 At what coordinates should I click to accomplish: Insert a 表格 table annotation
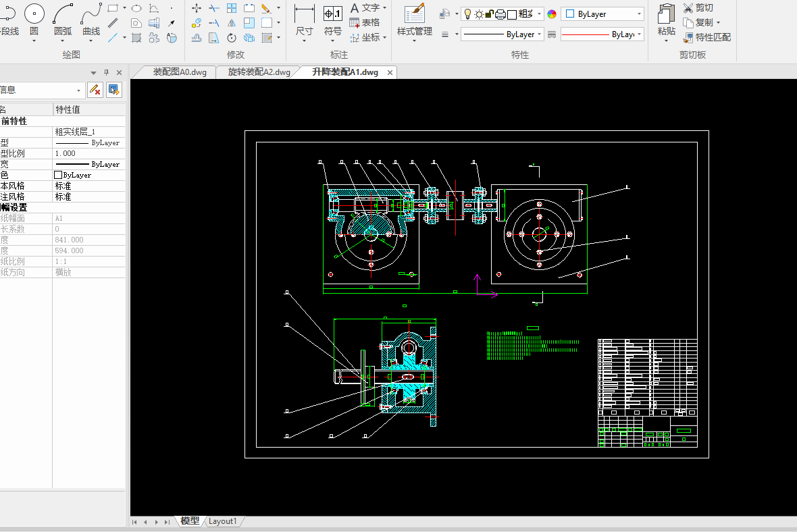click(365, 22)
